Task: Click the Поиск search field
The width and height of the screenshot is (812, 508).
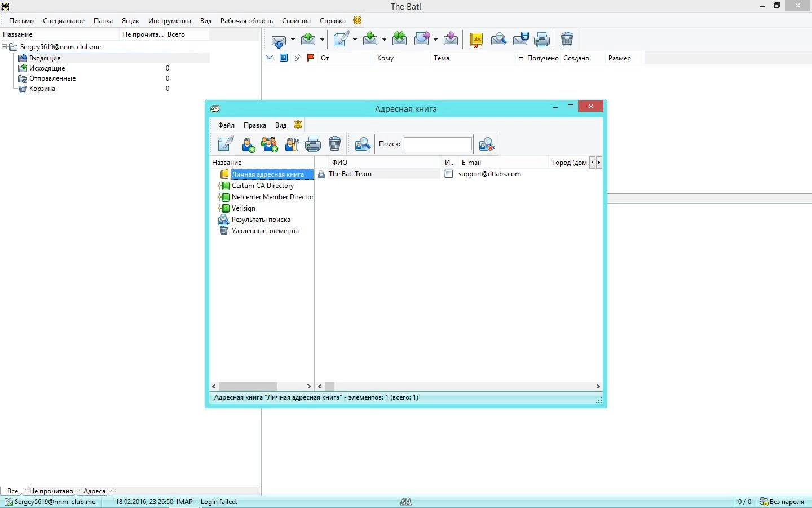Action: (x=438, y=144)
